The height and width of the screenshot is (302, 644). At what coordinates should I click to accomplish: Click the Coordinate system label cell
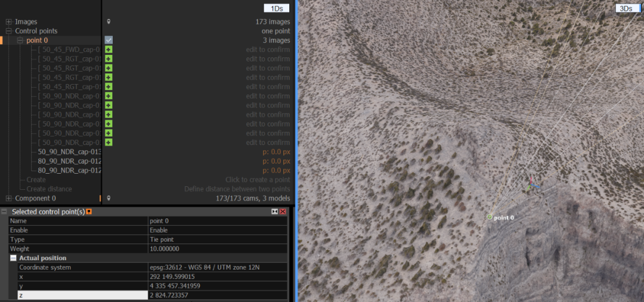(83, 267)
